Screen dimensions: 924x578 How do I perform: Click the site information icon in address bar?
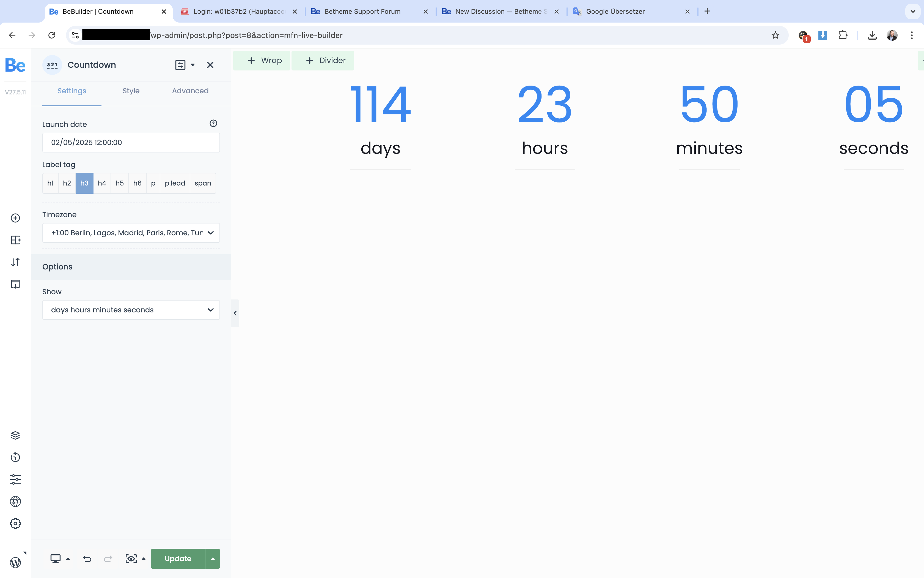75,35
